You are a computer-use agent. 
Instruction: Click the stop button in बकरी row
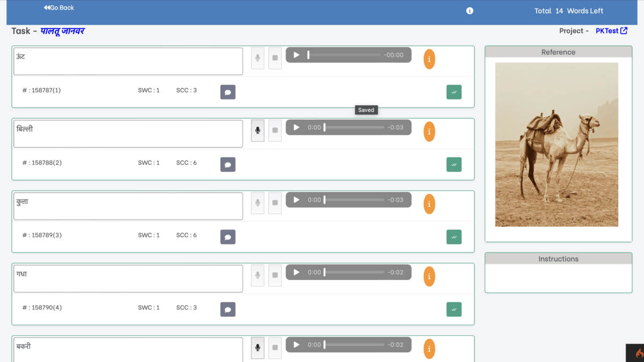(x=275, y=348)
